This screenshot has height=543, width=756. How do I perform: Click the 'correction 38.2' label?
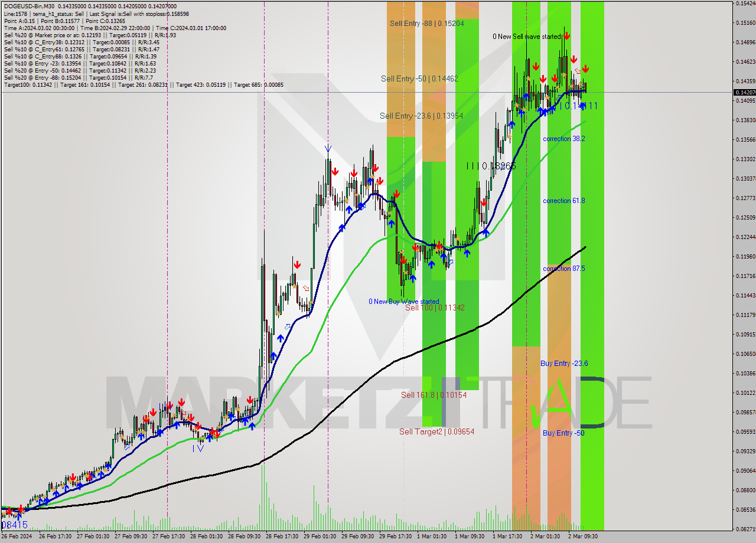[564, 139]
